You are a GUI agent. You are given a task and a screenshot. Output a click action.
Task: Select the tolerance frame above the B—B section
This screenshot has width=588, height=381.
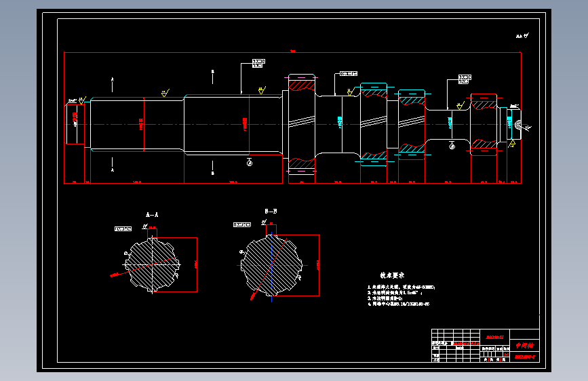[242, 224]
